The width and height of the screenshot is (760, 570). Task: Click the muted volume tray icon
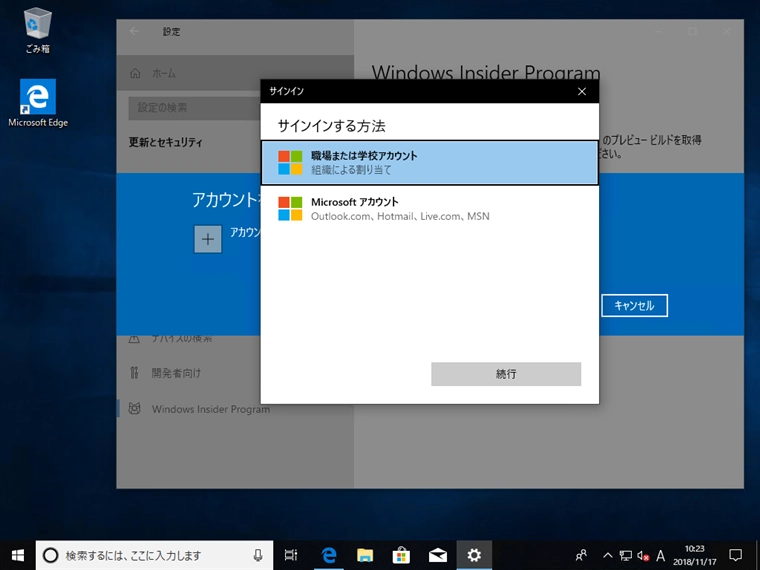643,555
